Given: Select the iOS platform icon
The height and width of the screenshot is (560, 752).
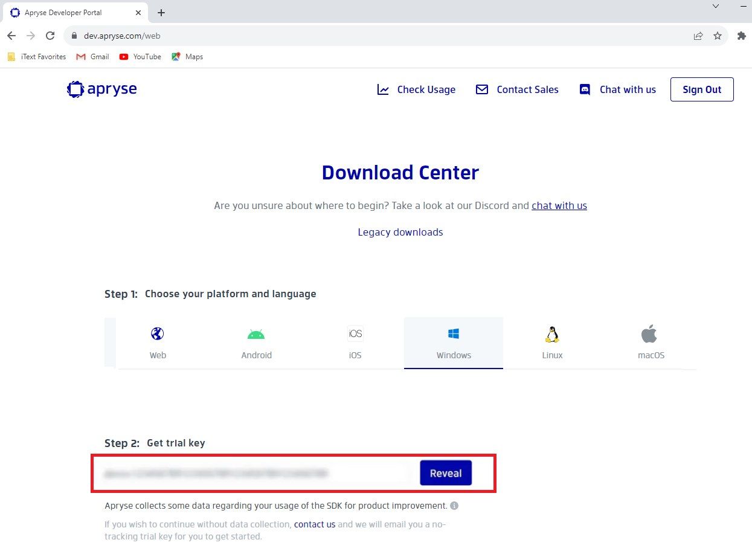Looking at the screenshot, I should coord(355,333).
